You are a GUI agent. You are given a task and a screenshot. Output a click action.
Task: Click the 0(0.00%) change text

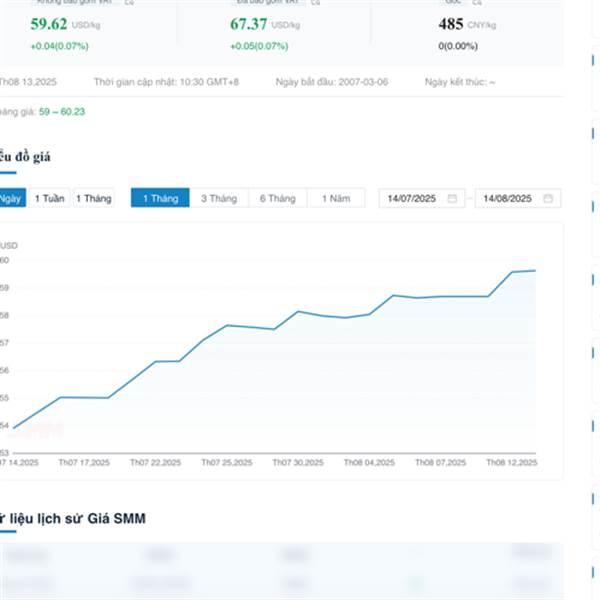point(458,46)
